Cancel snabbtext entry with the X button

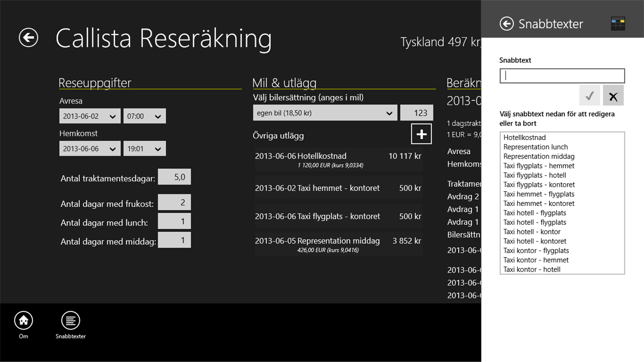613,95
